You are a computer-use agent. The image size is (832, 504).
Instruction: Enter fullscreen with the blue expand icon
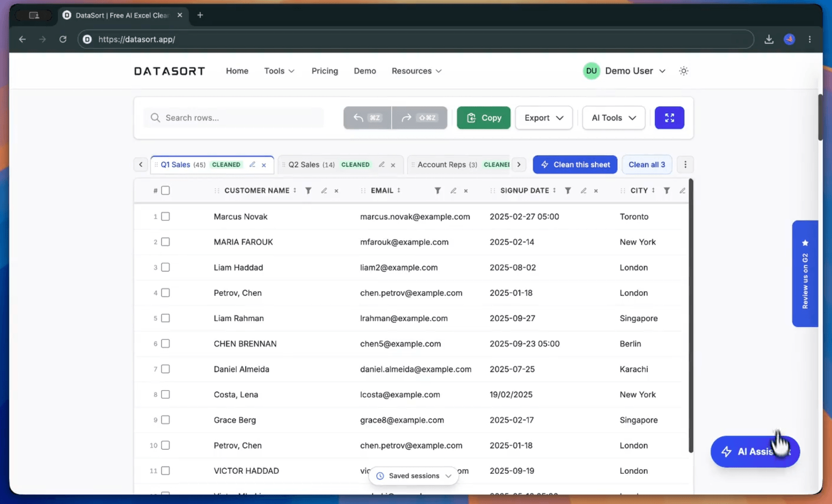(x=669, y=118)
